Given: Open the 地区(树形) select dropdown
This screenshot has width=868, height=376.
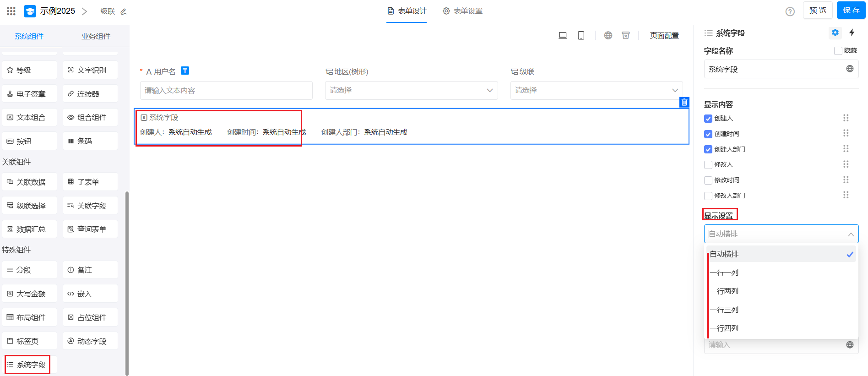Looking at the screenshot, I should pos(411,90).
